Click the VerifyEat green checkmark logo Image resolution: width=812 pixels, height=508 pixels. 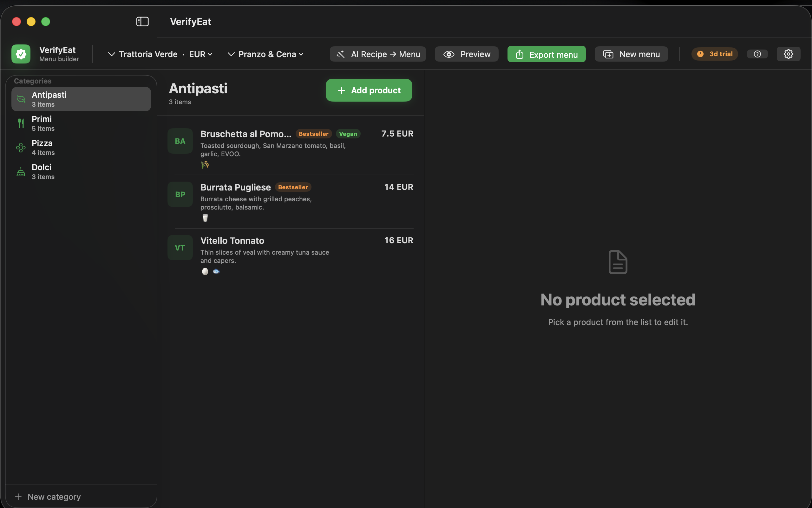21,54
